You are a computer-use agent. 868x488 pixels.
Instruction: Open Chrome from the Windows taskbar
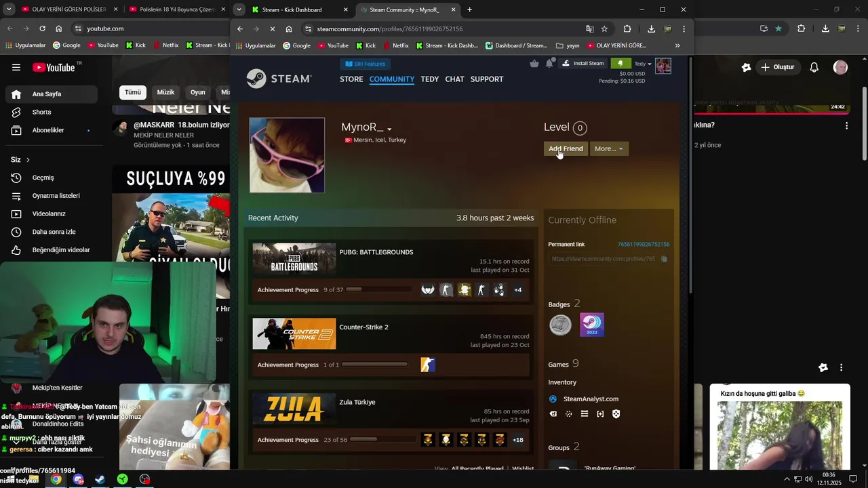point(56,479)
